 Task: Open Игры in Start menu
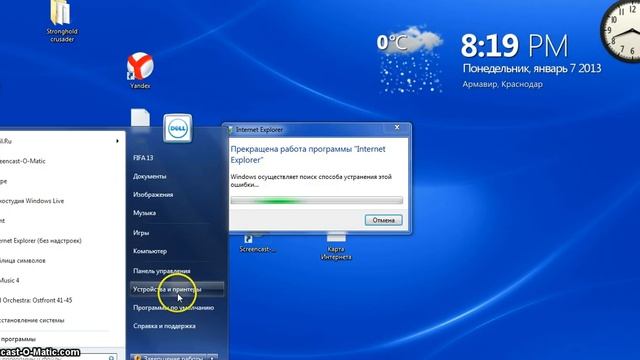tap(141, 233)
